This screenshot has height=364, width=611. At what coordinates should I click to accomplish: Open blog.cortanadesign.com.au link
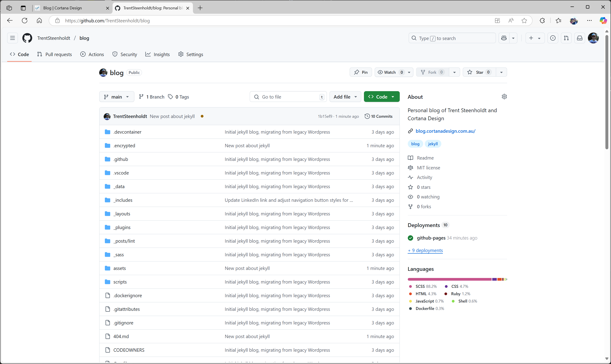445,131
